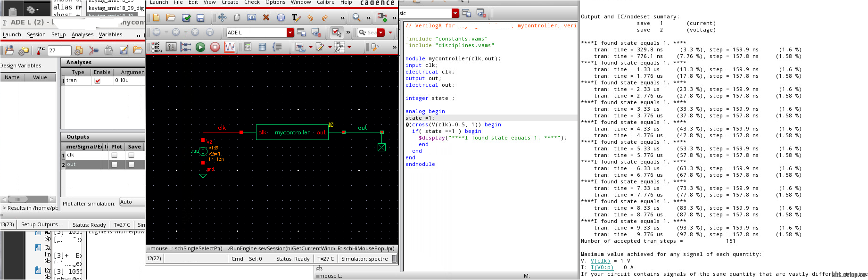Image resolution: width=868 pixels, height=280 pixels.
Task: Open the Session menu in ADE L window
Action: pos(36,34)
